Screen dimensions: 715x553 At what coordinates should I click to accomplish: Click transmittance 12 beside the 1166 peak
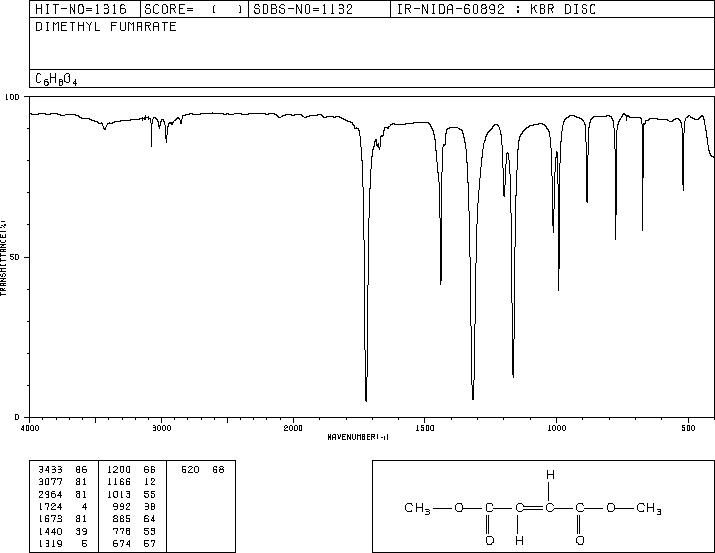[150, 482]
